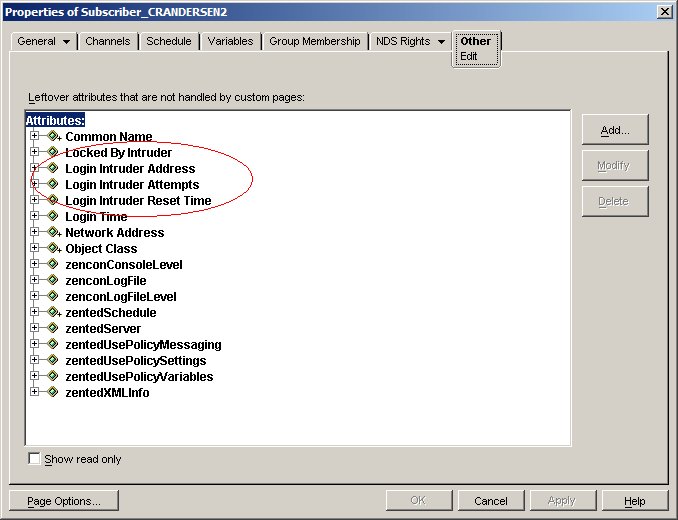
Task: Click the zentedUsePolicyVariables attribute icon
Action: [x=53, y=376]
